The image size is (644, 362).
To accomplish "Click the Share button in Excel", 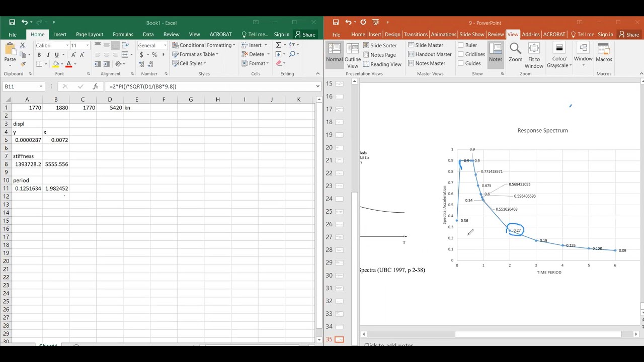I will point(305,34).
